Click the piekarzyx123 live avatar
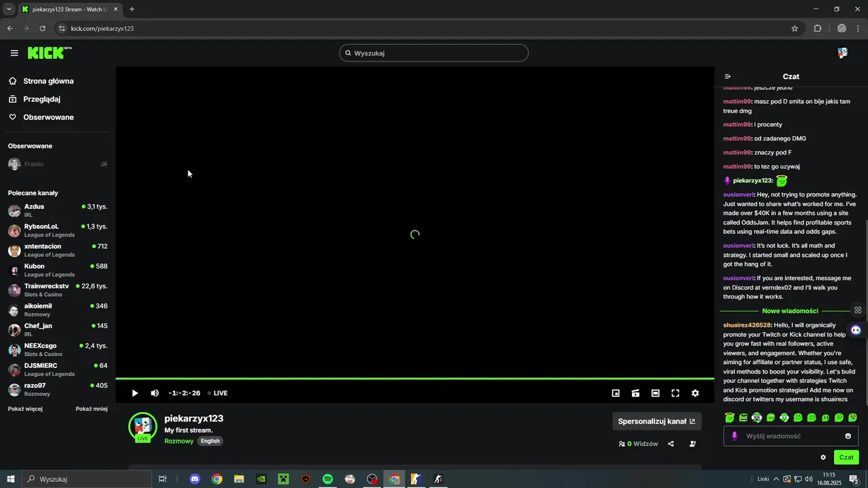868x488 pixels. point(142,426)
